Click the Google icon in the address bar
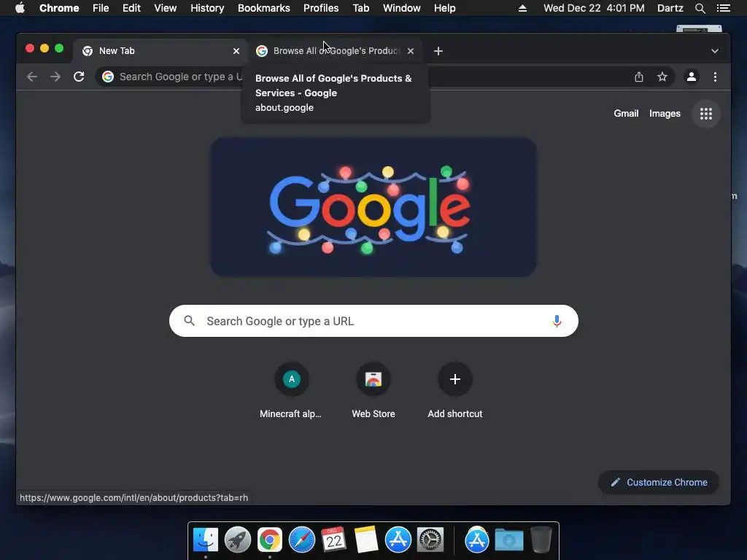The height and width of the screenshot is (560, 747). tap(108, 77)
